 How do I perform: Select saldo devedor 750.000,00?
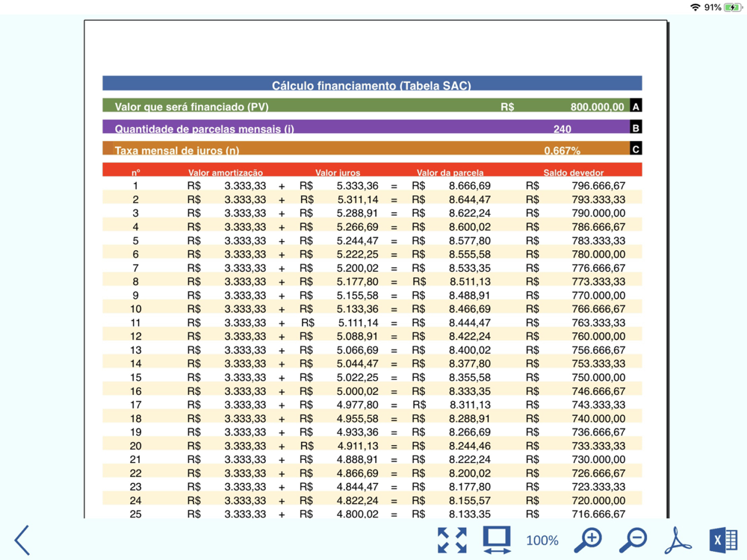598,377
